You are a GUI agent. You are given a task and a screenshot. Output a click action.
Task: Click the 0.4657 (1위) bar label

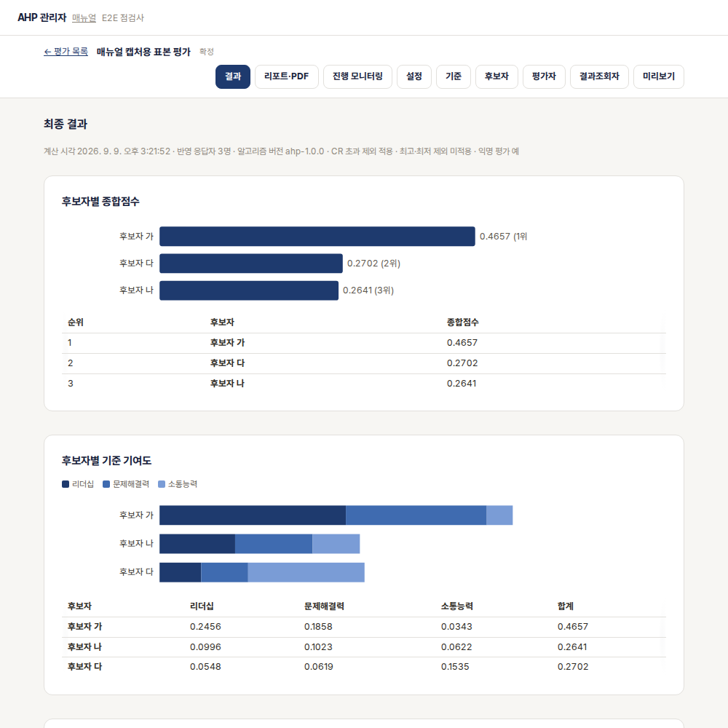coord(503,237)
